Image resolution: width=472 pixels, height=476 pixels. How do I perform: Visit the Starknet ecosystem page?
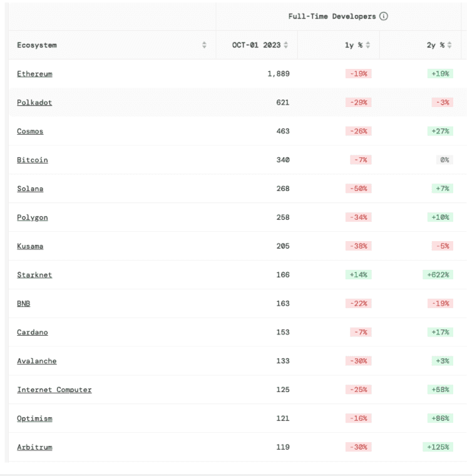(34, 275)
